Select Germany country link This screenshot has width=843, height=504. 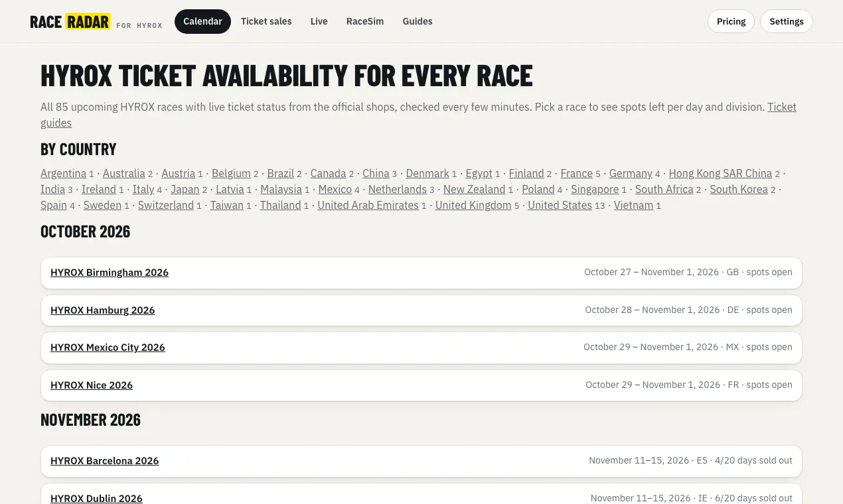click(631, 173)
